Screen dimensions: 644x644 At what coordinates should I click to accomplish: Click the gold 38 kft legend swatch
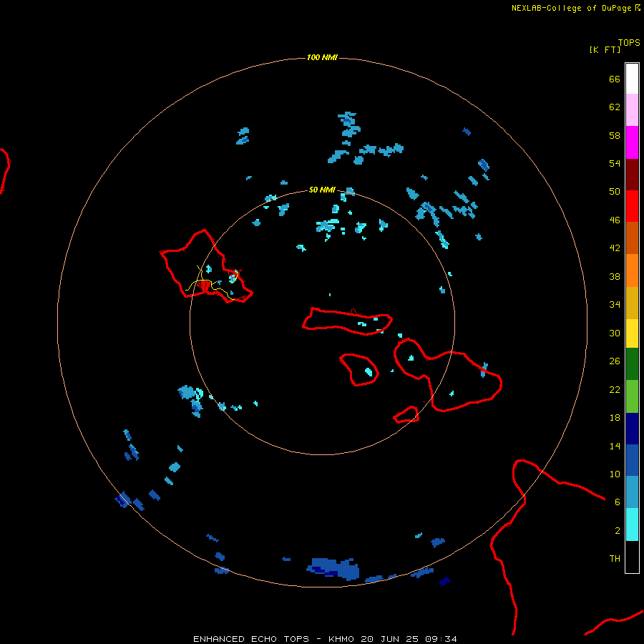point(632,303)
